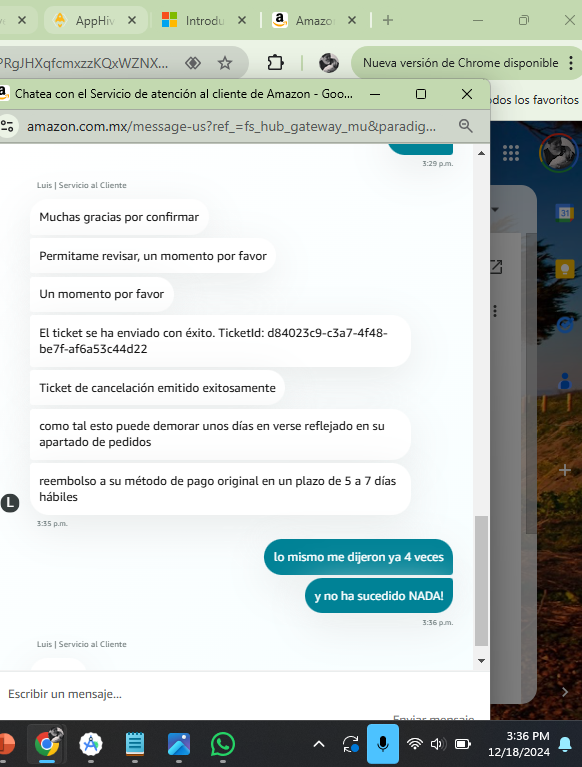The width and height of the screenshot is (582, 767).
Task: Switch to the Microsoft Introdu tab
Action: click(x=204, y=21)
